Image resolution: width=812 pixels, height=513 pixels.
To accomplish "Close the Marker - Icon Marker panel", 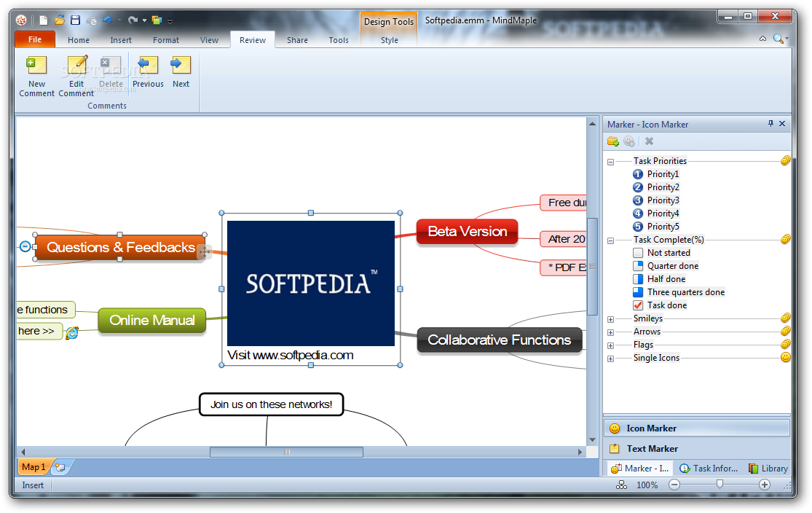I will coord(782,123).
